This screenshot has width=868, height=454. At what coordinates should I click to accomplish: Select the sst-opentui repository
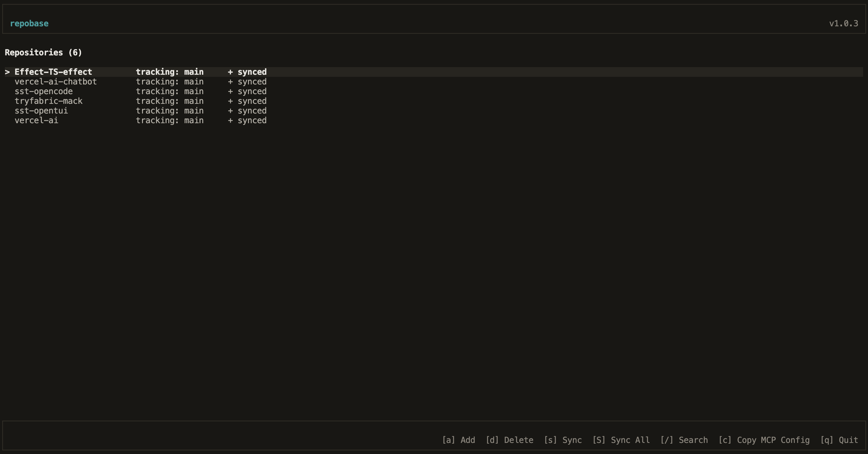[41, 111]
